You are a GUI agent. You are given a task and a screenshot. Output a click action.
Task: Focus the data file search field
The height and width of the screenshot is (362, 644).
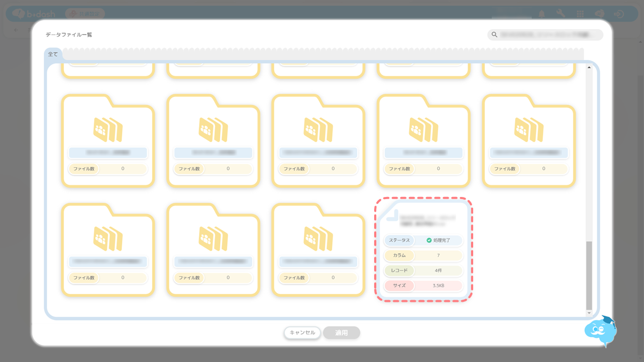pos(545,35)
